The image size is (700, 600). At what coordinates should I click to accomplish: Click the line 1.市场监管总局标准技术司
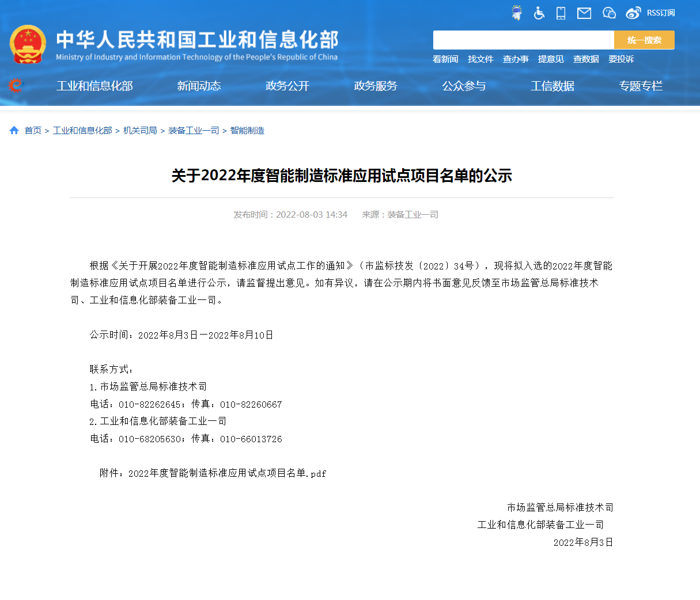(x=148, y=387)
